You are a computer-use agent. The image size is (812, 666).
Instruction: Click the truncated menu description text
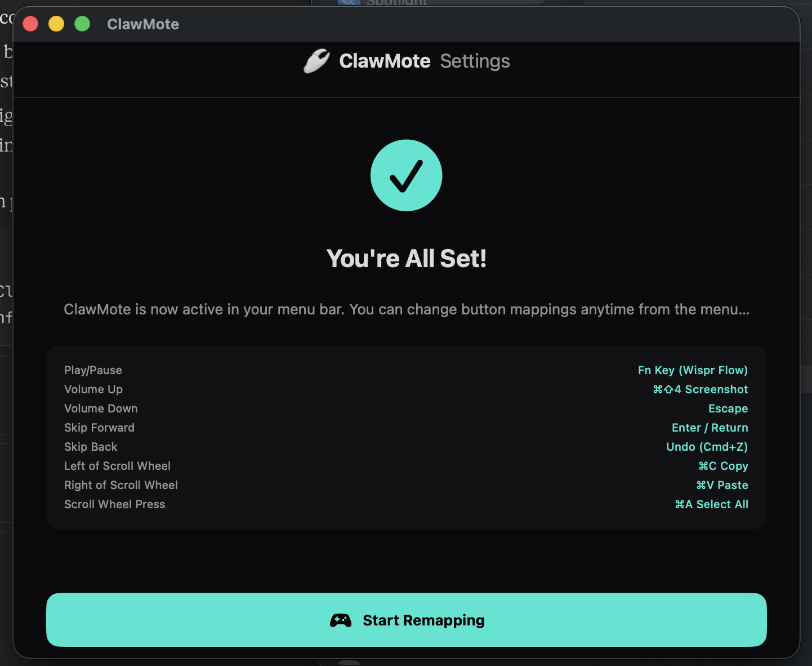pyautogui.click(x=407, y=309)
